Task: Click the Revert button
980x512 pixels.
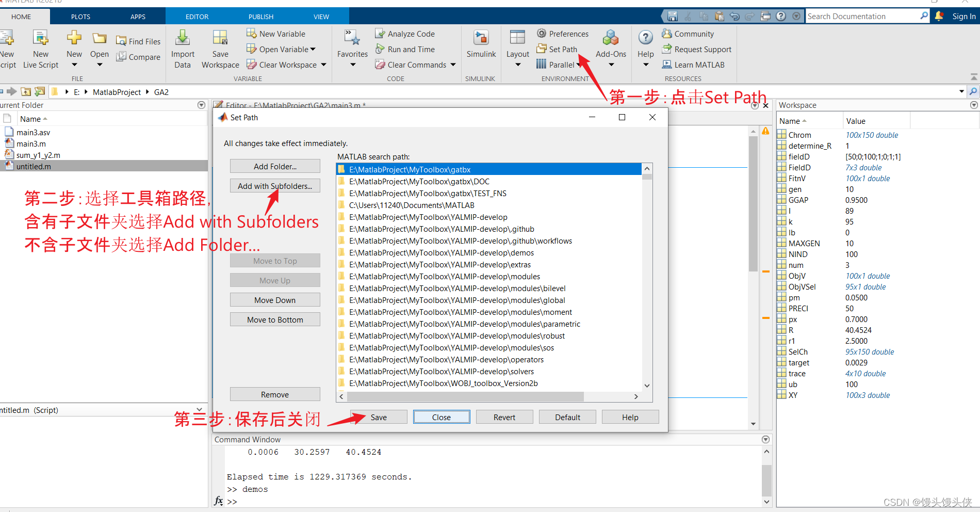Action: 504,417
